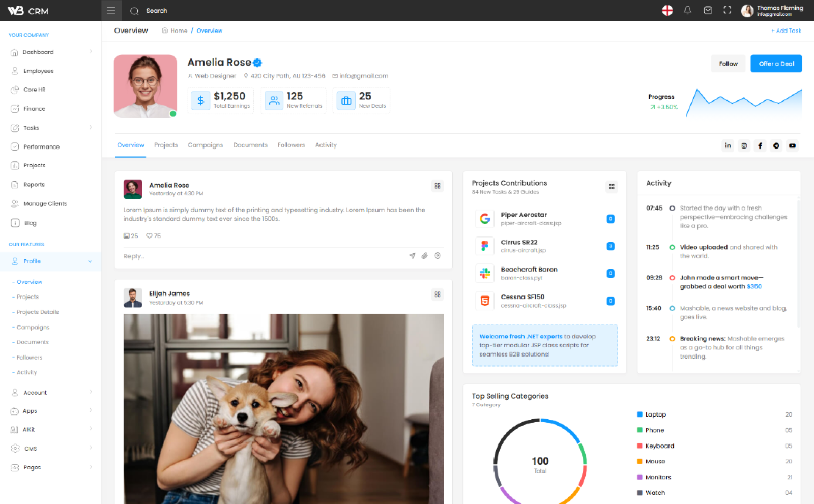Open the language flag selector
Image resolution: width=814 pixels, height=504 pixels.
[x=667, y=10]
